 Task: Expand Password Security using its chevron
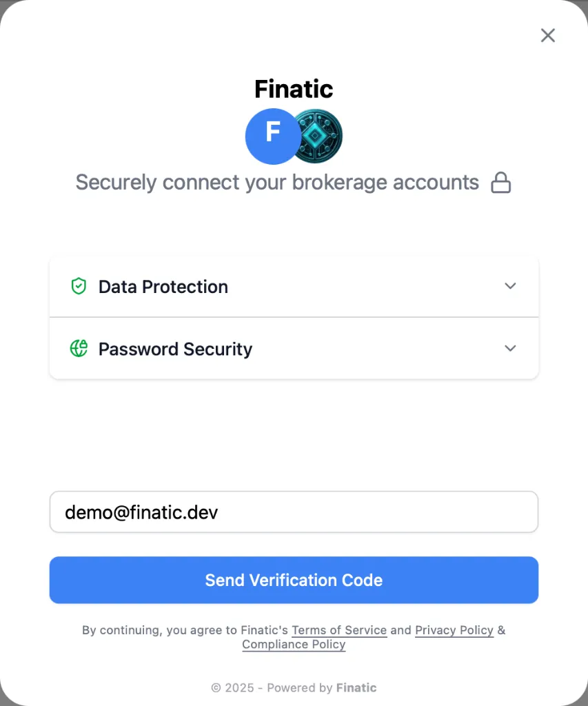coord(510,348)
